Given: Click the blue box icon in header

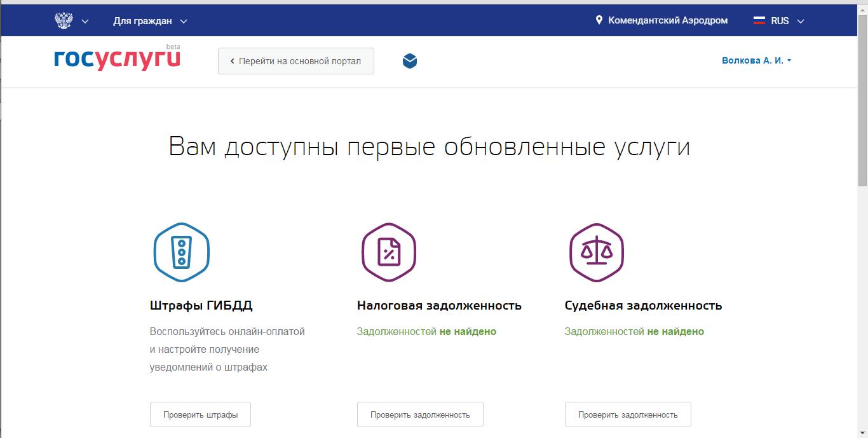Looking at the screenshot, I should click(x=410, y=61).
